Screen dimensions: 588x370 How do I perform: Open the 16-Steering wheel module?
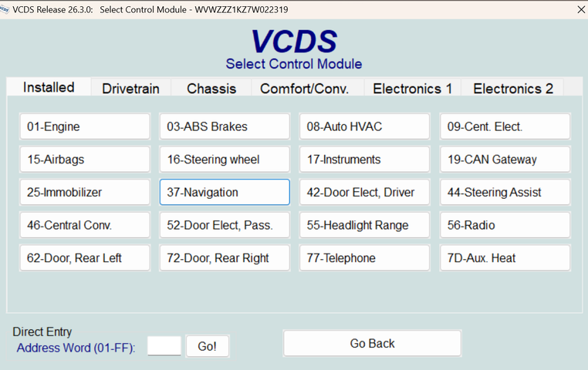pyautogui.click(x=225, y=160)
